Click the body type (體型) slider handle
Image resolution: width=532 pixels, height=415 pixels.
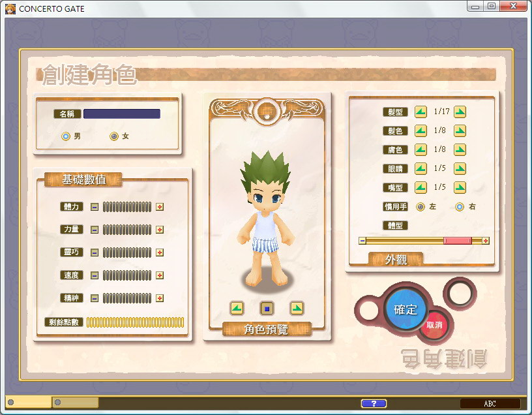457,241
